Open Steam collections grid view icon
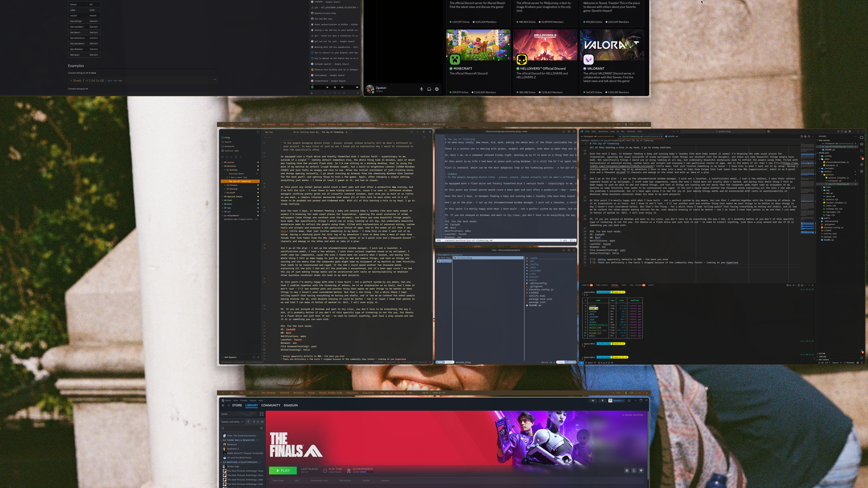 [x=262, y=414]
